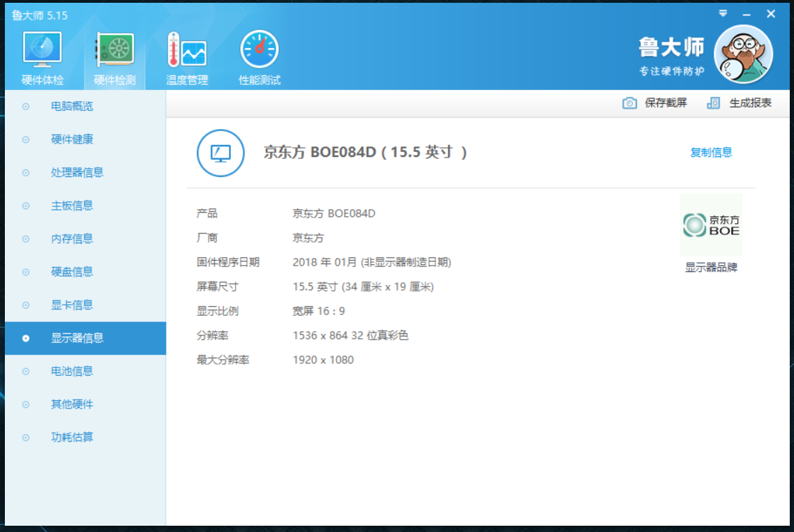Click the resolution value 1536 x 864

(320, 335)
